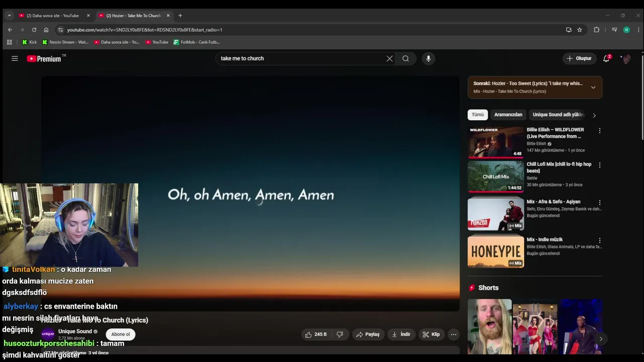The height and width of the screenshot is (362, 644).
Task: Select the Unique Sound adlı yükle chip
Action: tap(558, 115)
